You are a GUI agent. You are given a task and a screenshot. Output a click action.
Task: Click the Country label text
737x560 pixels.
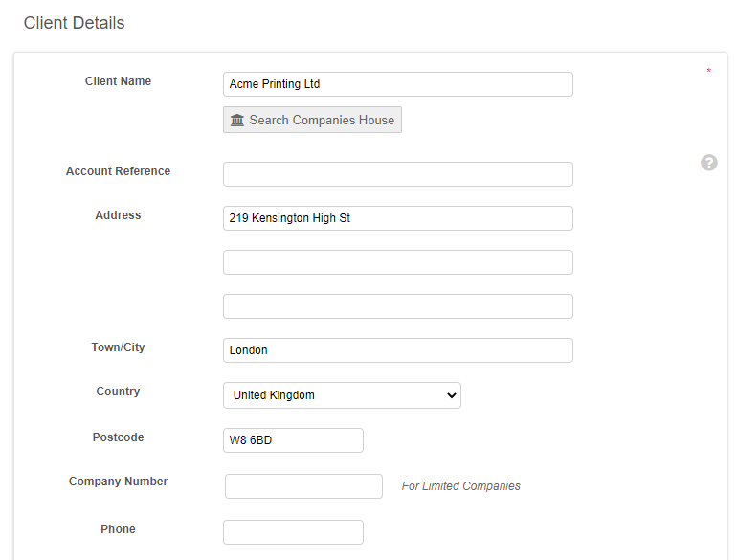118,392
